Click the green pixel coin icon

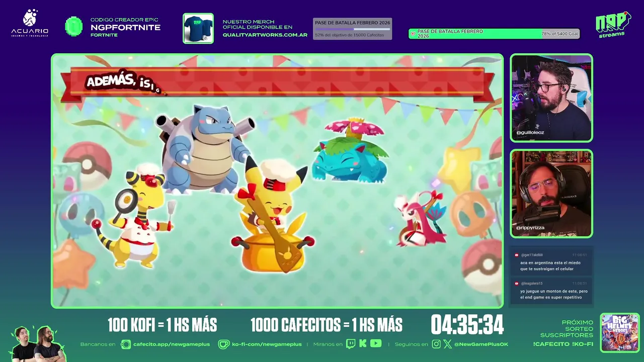pyautogui.click(x=74, y=26)
